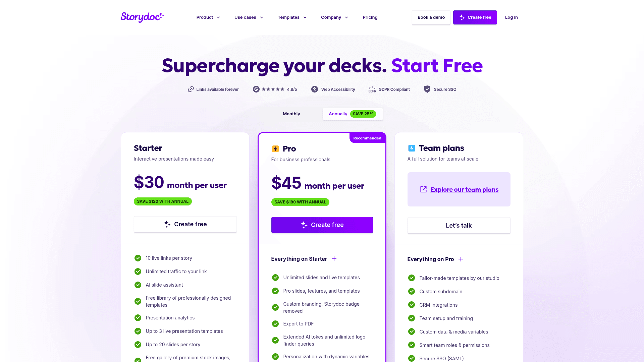The height and width of the screenshot is (362, 644).
Task: Click the web accessibility icon
Action: coord(315,89)
